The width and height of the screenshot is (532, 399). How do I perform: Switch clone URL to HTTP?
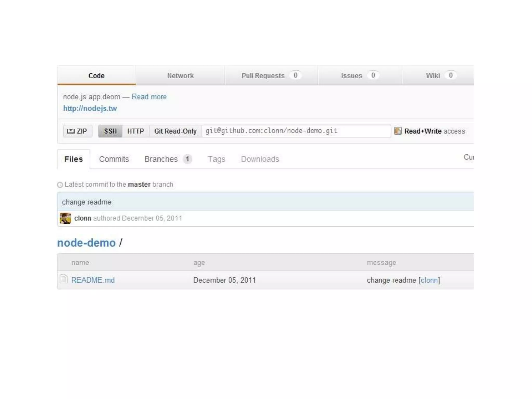point(135,131)
